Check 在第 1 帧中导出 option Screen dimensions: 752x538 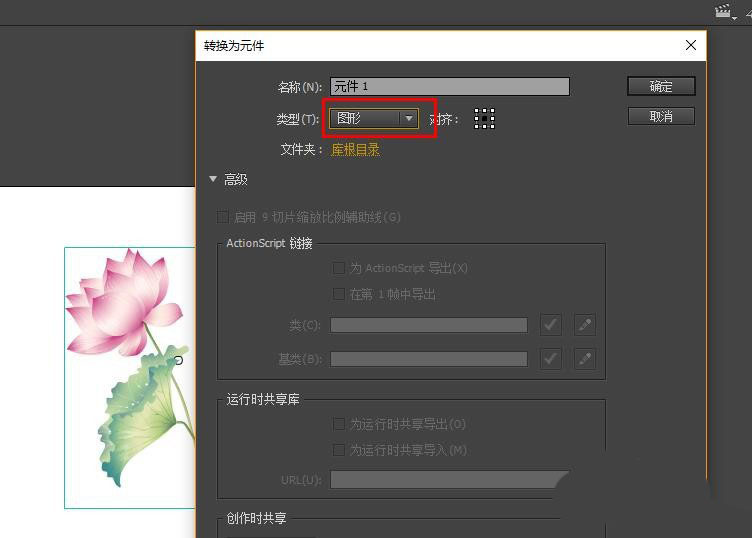click(x=339, y=293)
